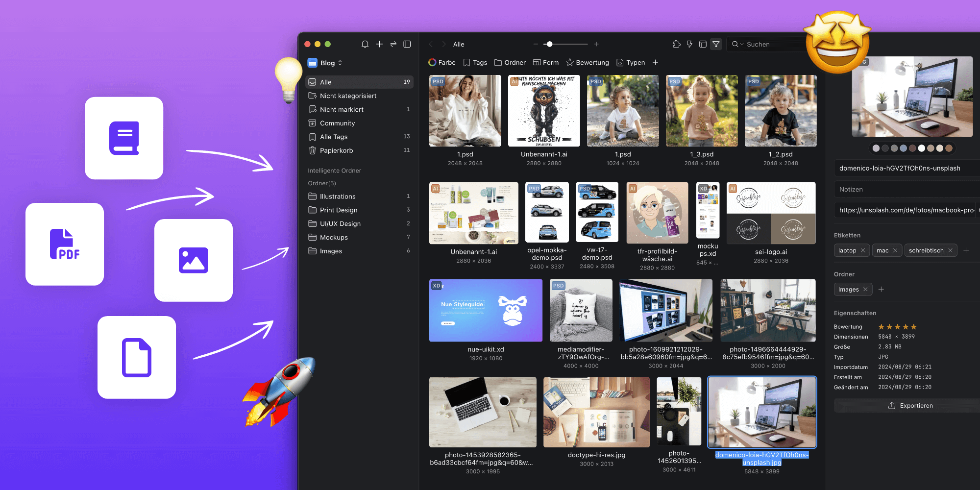The height and width of the screenshot is (490, 980).
Task: Open the Papierkorb trash
Action: coord(359,150)
